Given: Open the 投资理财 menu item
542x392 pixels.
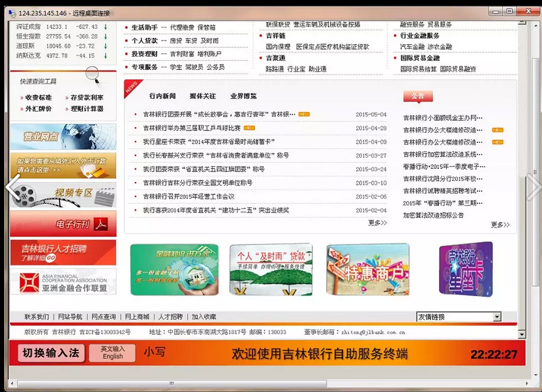Looking at the screenshot, I should click(x=145, y=54).
